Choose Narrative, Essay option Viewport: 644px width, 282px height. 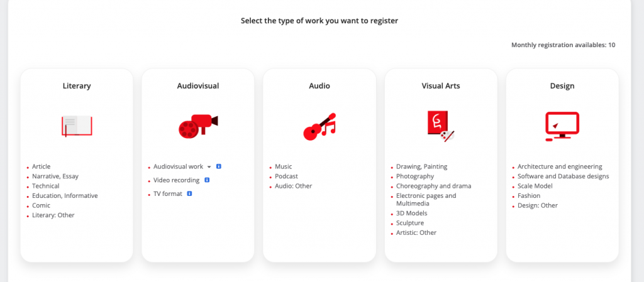tap(55, 176)
